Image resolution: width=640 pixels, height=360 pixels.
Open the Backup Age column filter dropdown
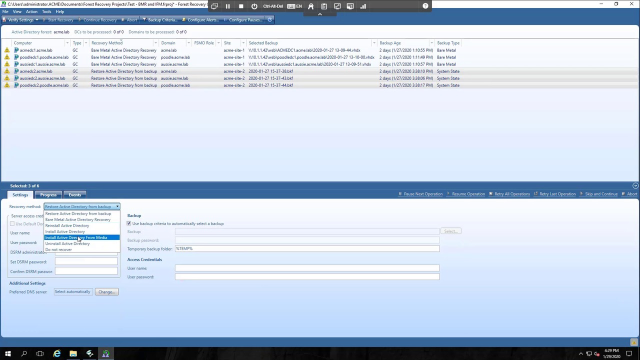431,43
